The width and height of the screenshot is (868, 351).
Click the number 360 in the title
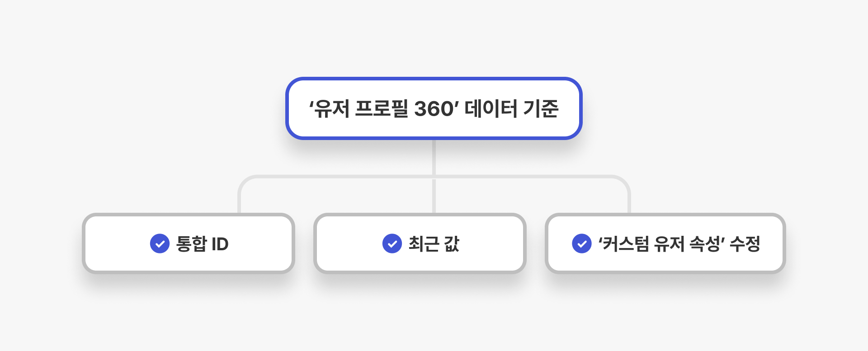tap(434, 109)
